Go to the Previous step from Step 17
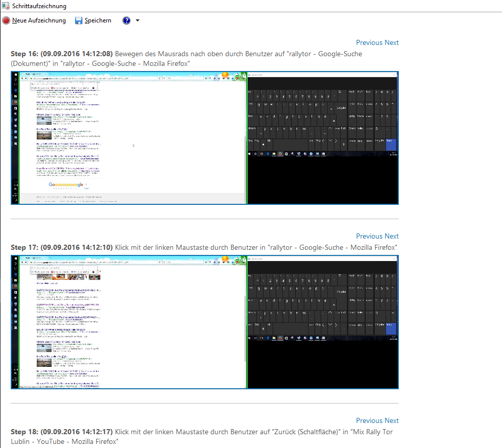502x448 pixels. [x=369, y=236]
